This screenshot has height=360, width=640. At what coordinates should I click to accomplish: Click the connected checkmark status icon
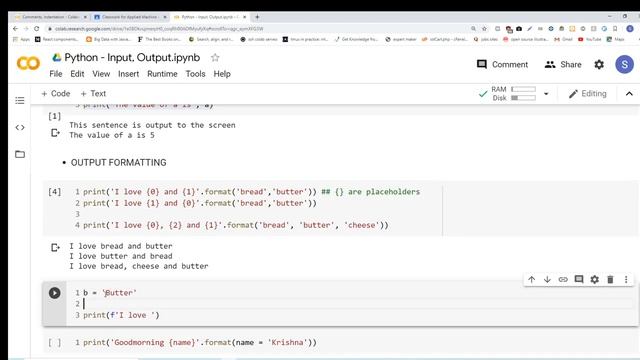(483, 94)
